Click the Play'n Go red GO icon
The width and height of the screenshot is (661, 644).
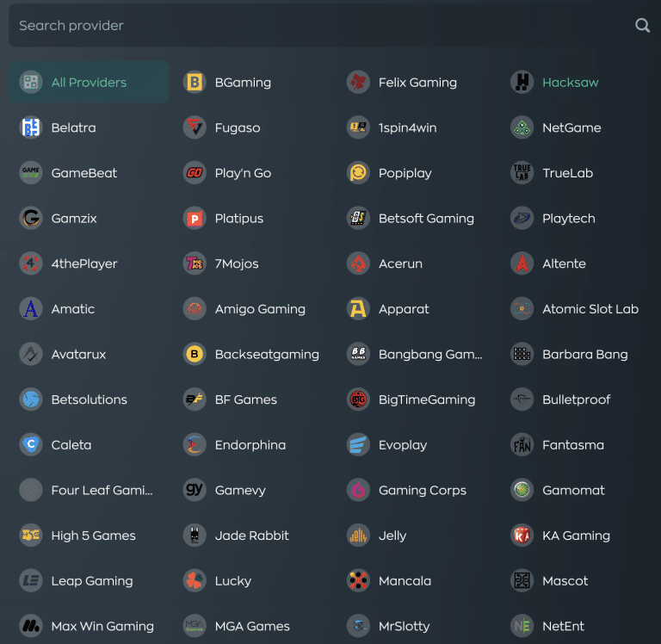click(195, 173)
